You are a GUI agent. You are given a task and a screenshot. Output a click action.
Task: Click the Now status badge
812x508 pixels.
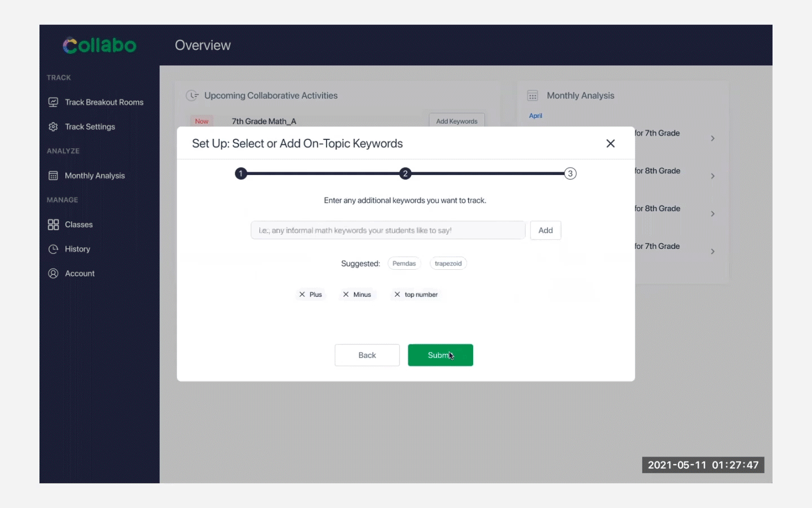[201, 121]
